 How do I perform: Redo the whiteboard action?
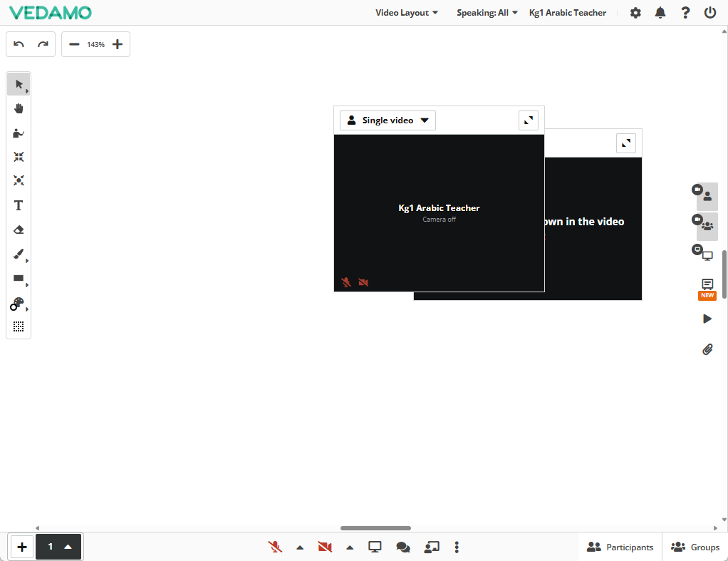(43, 44)
